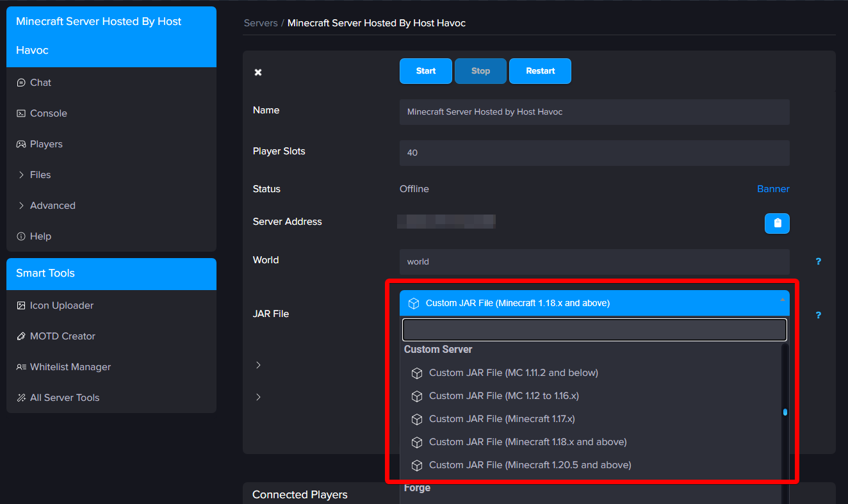The image size is (848, 504).
Task: Copy server address with clipboard button
Action: click(777, 224)
